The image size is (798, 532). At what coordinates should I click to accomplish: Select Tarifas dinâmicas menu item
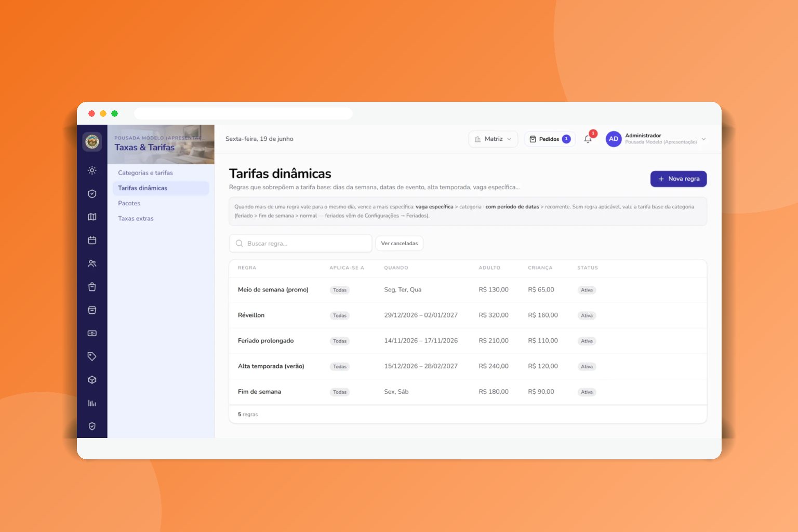coord(161,188)
